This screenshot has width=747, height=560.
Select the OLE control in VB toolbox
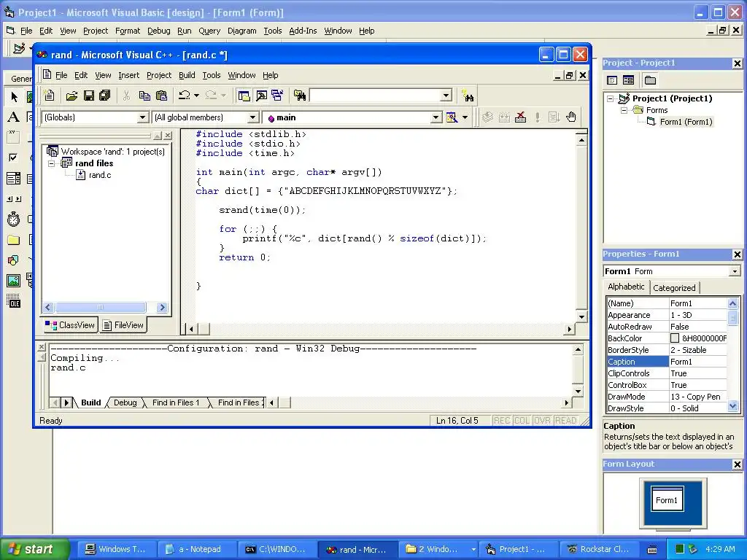pyautogui.click(x=13, y=301)
